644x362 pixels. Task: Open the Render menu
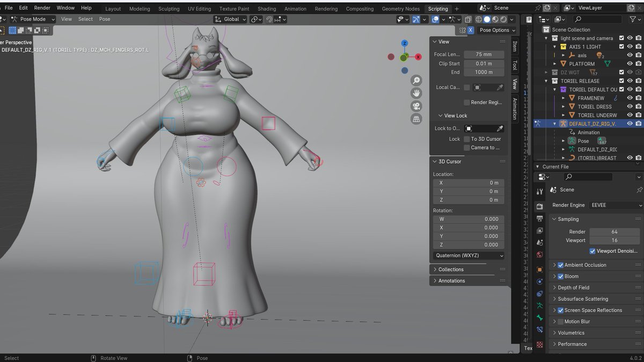tap(42, 8)
